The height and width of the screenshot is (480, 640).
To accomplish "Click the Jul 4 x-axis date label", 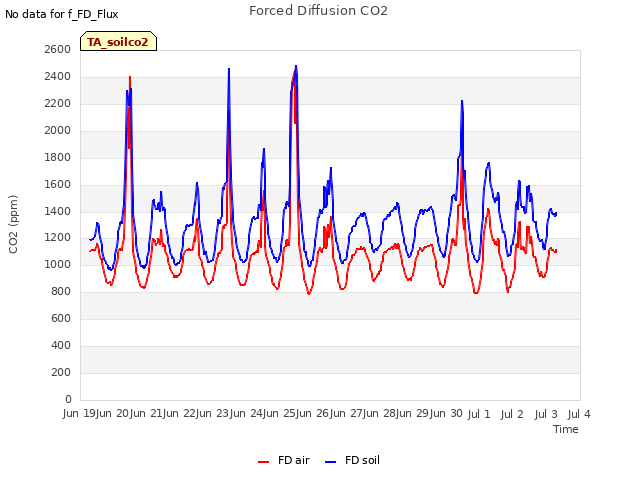I will click(x=579, y=414).
